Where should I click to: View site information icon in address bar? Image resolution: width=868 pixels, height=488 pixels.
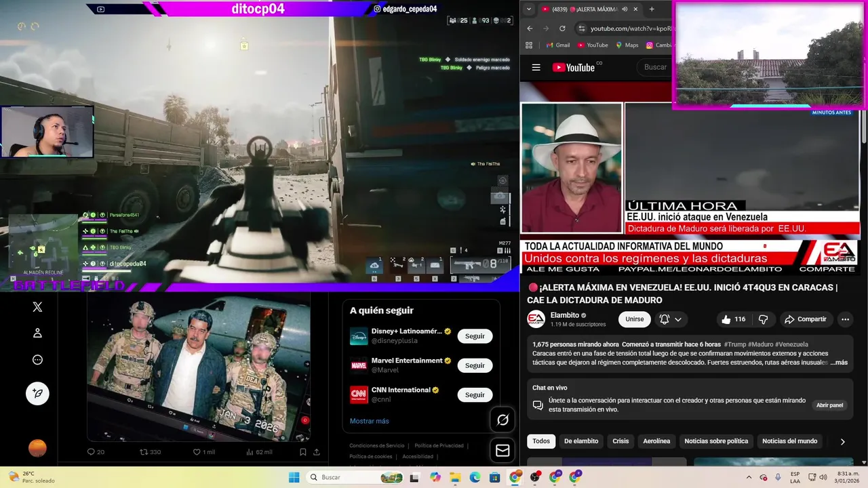pyautogui.click(x=581, y=28)
